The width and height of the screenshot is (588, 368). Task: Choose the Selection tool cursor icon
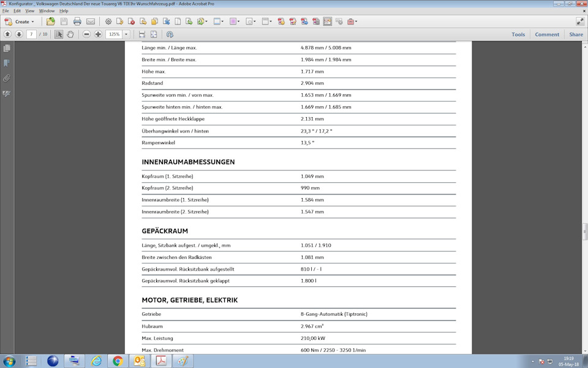[59, 34]
